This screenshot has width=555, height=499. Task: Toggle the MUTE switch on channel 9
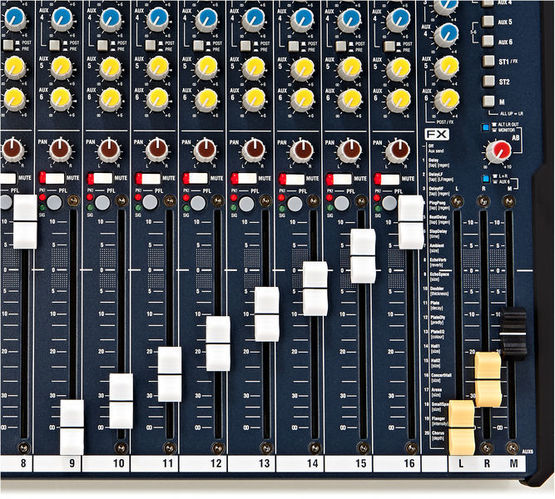pos(52,178)
